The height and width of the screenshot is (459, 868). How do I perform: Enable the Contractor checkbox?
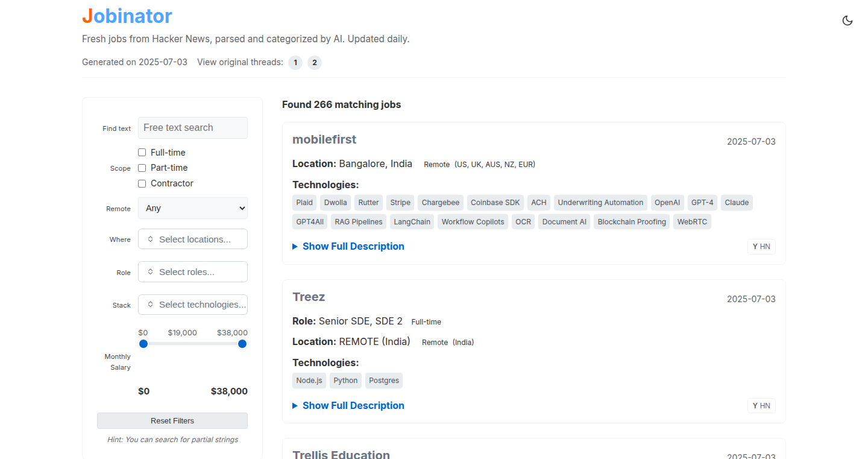coord(142,183)
